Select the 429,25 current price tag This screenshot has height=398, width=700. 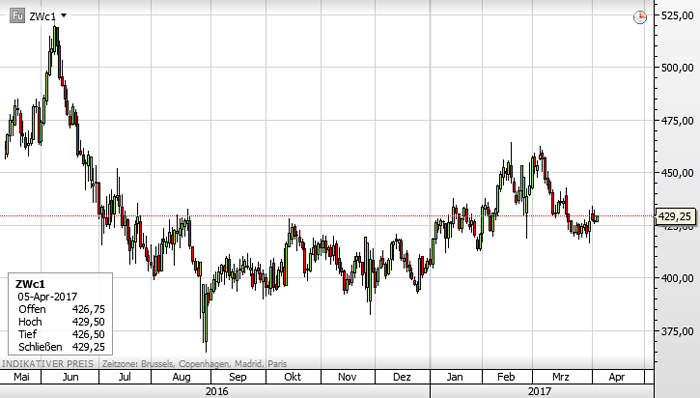675,217
